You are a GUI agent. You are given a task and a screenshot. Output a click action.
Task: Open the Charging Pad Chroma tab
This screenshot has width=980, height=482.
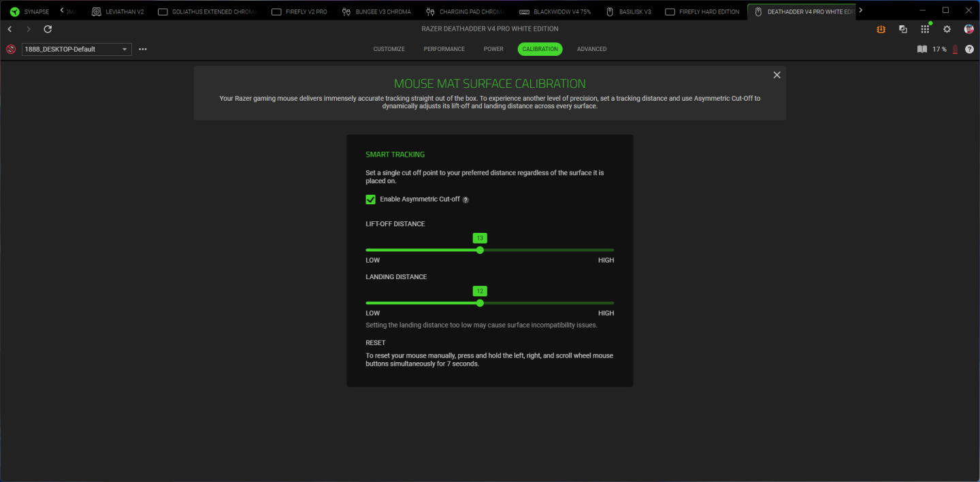click(465, 12)
